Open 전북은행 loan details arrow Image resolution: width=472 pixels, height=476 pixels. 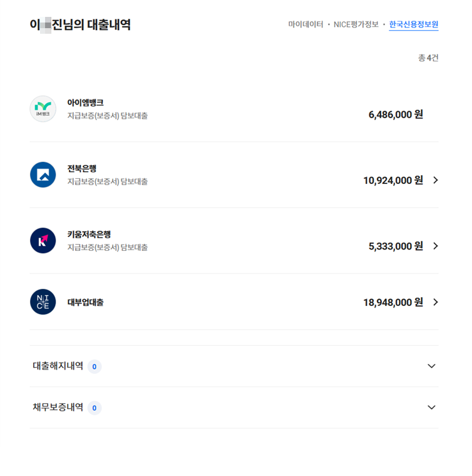click(436, 180)
